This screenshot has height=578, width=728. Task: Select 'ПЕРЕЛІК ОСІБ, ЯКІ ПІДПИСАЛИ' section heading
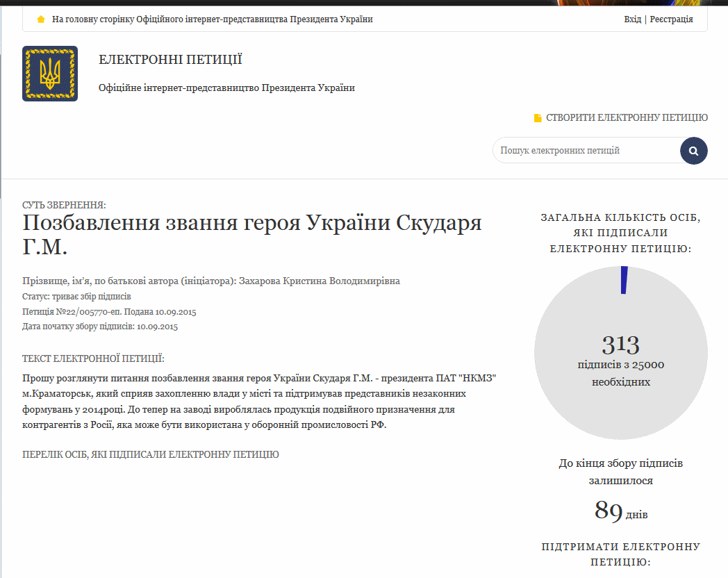(x=151, y=454)
